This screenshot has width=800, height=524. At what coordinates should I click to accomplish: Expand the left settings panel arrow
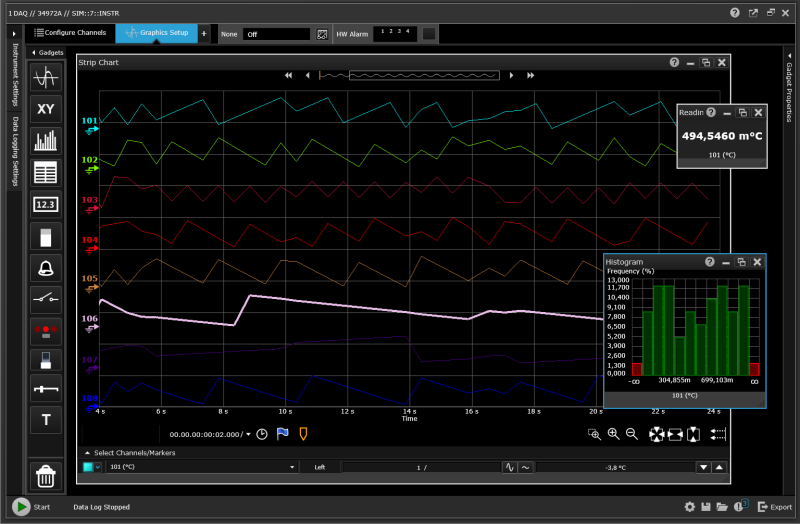point(14,34)
